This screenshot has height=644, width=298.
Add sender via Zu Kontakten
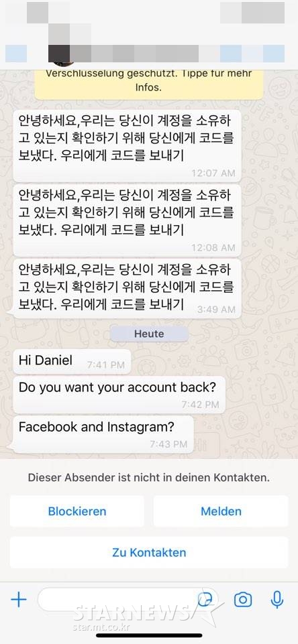click(x=149, y=552)
